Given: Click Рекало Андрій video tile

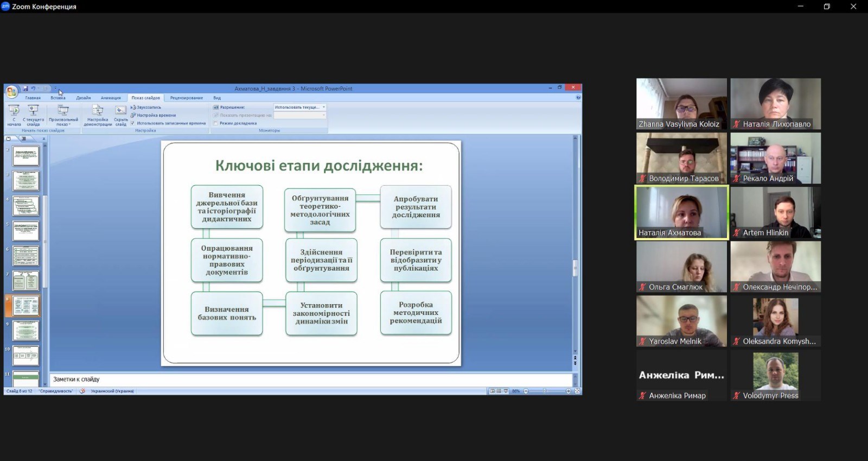Looking at the screenshot, I should point(776,158).
